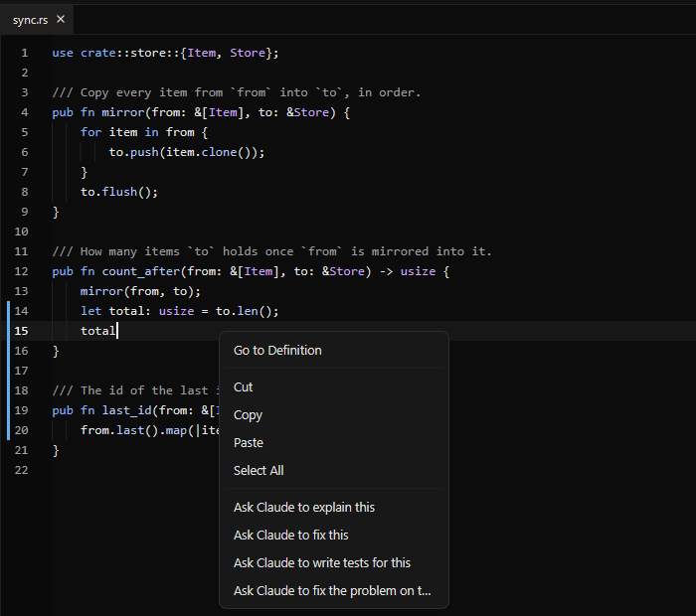Click 'count_after' function name

coord(141,271)
